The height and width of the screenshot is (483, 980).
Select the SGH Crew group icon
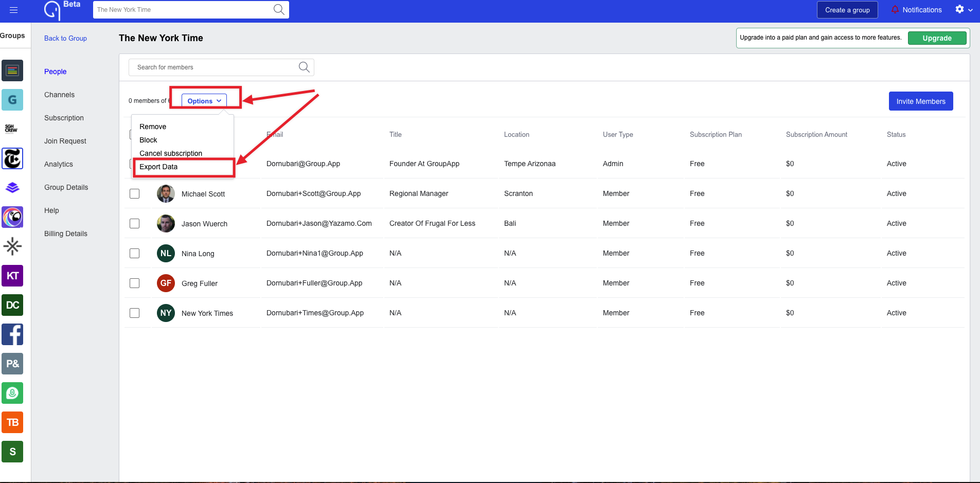pos(11,129)
